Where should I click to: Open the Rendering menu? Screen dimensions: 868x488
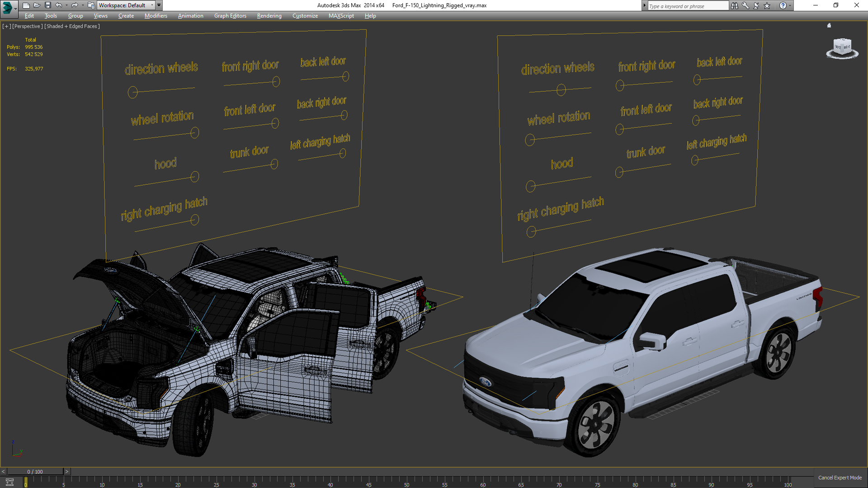pyautogui.click(x=269, y=16)
